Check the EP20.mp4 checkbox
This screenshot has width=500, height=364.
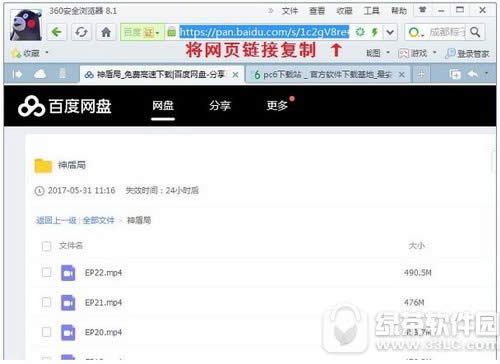[47, 332]
